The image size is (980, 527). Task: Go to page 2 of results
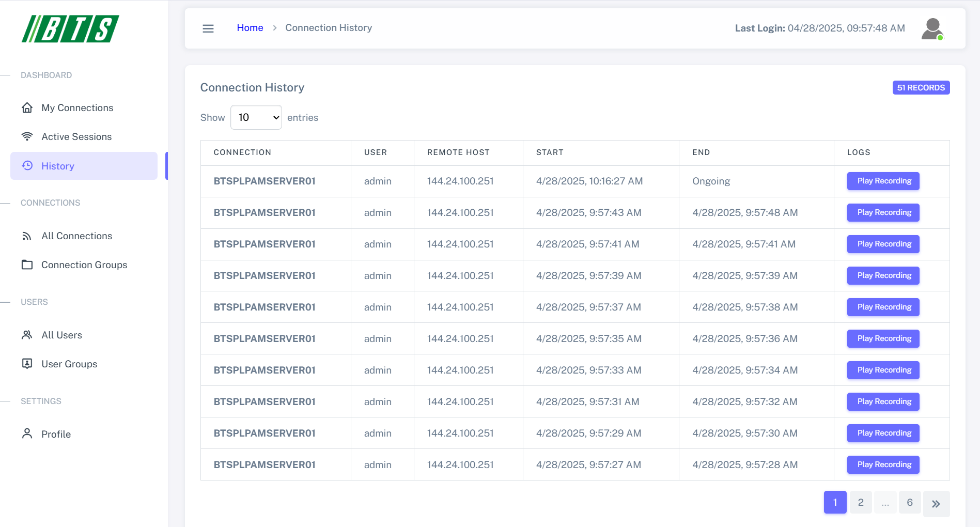point(861,503)
